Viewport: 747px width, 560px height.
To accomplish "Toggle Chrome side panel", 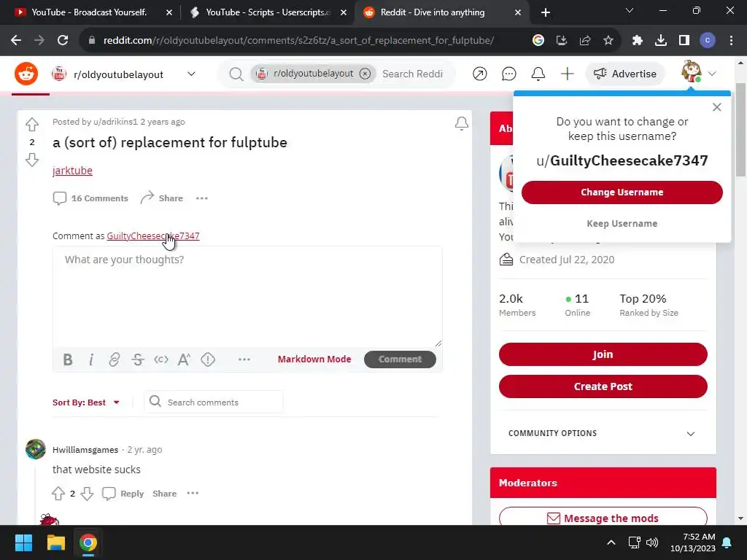I will coord(684,41).
